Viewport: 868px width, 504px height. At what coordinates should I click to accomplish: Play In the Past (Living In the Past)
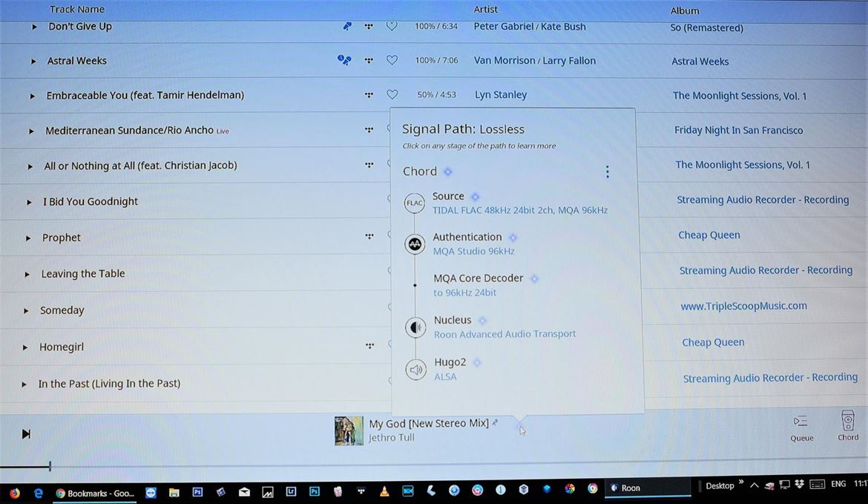click(x=24, y=384)
